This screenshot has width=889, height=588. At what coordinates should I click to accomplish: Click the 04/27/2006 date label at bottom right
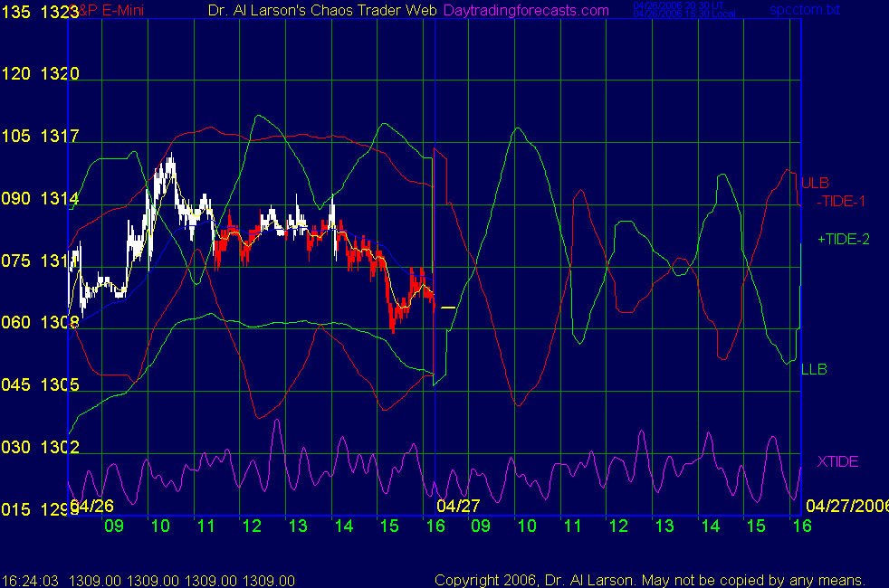[846, 505]
